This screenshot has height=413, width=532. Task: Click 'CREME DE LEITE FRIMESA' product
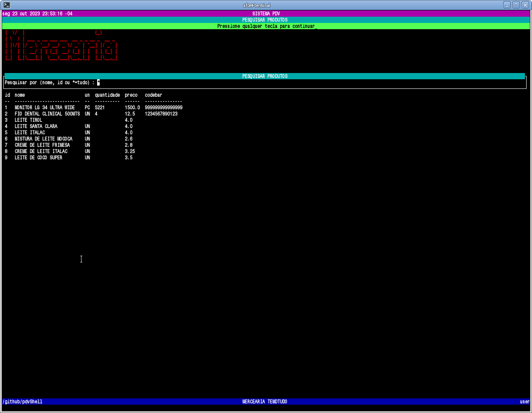coord(42,145)
